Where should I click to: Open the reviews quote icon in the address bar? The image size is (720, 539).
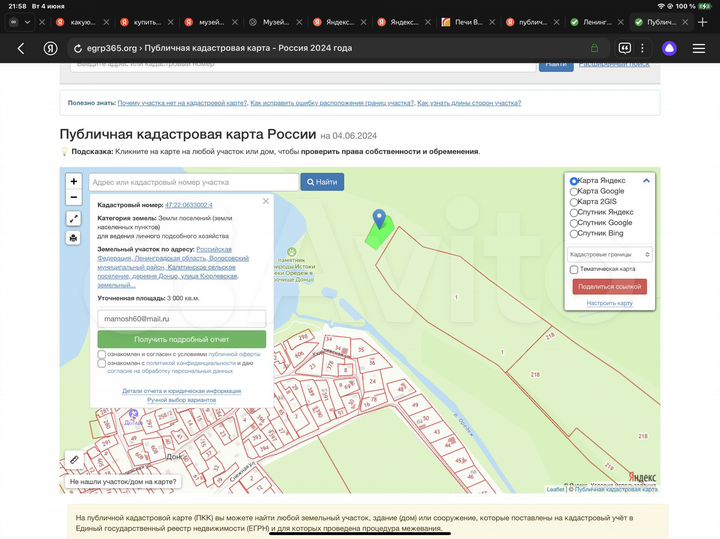(624, 48)
